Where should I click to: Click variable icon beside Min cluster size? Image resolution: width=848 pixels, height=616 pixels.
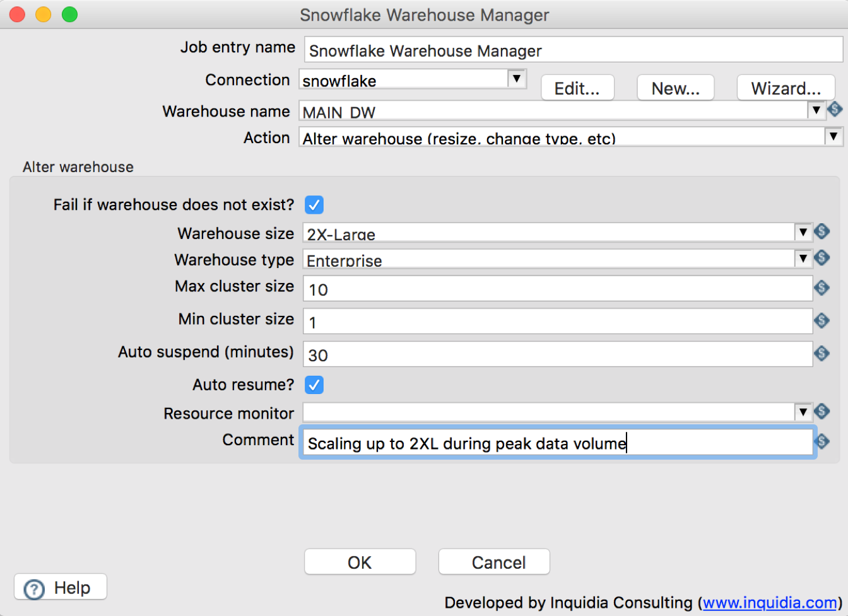821,320
